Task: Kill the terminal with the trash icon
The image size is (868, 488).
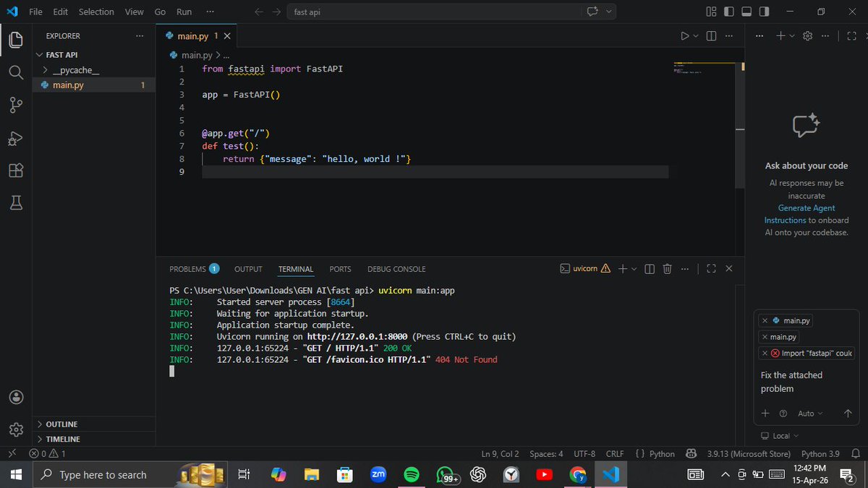Action: [667, 268]
